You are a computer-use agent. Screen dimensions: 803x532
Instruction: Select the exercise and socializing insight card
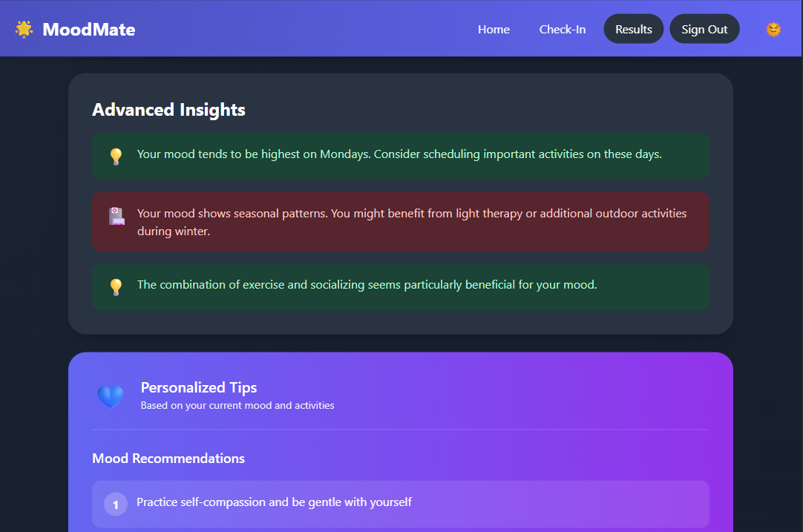point(401,286)
